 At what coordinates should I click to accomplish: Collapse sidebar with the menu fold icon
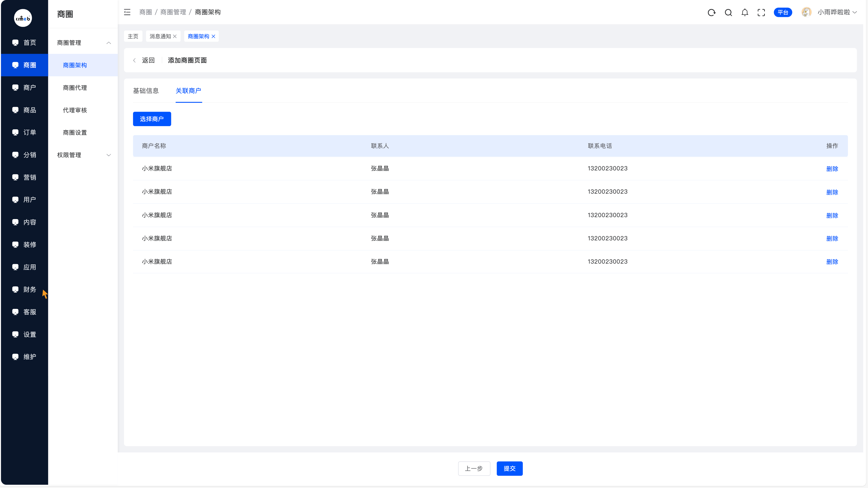point(127,12)
